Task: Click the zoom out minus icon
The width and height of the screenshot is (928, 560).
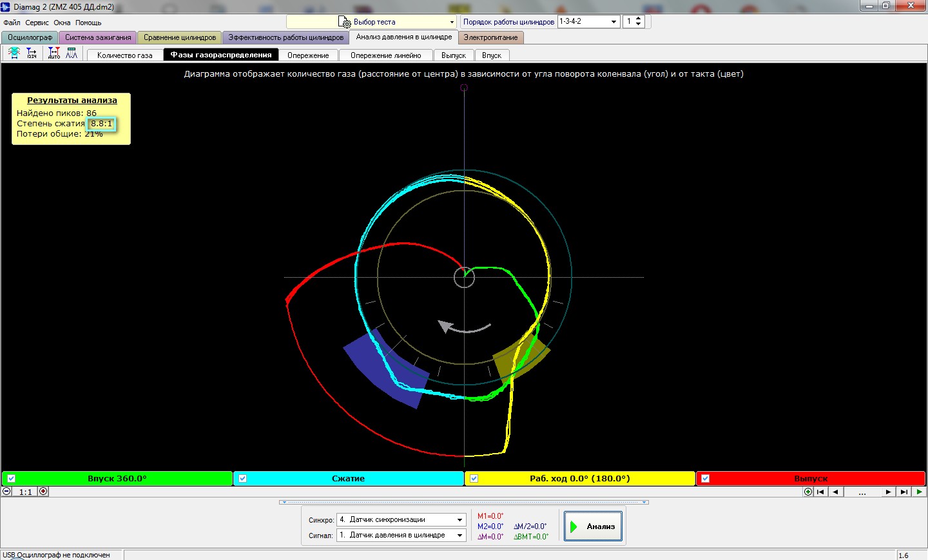Action: (6, 491)
